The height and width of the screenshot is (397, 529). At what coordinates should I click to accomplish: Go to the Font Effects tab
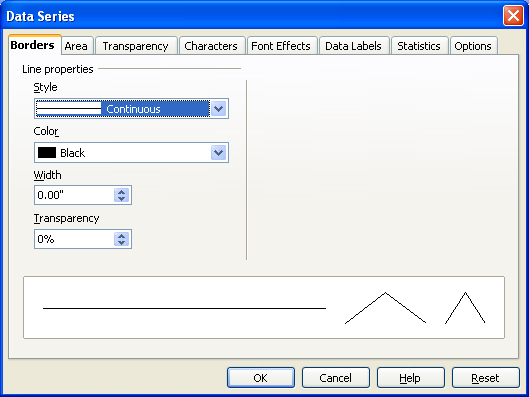pos(281,46)
